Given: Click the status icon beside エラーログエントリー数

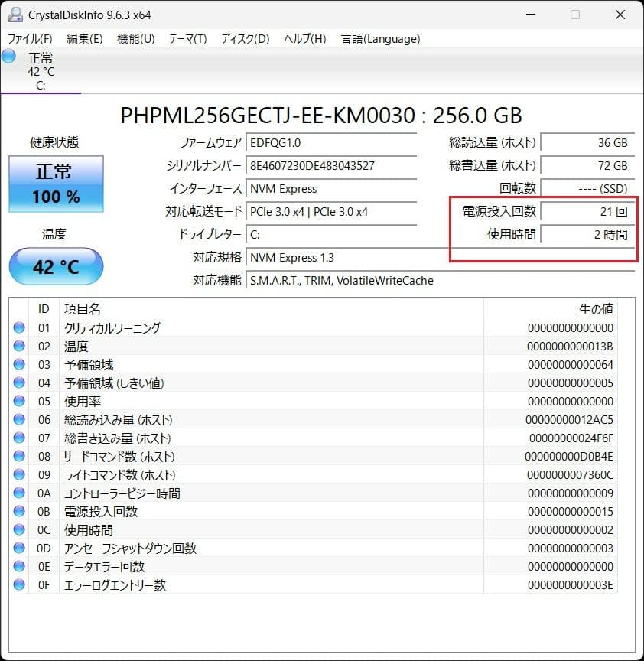Looking at the screenshot, I should coord(19,585).
